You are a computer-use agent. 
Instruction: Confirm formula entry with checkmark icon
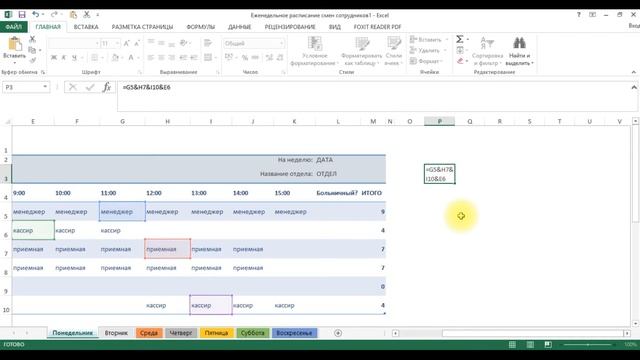[90, 87]
